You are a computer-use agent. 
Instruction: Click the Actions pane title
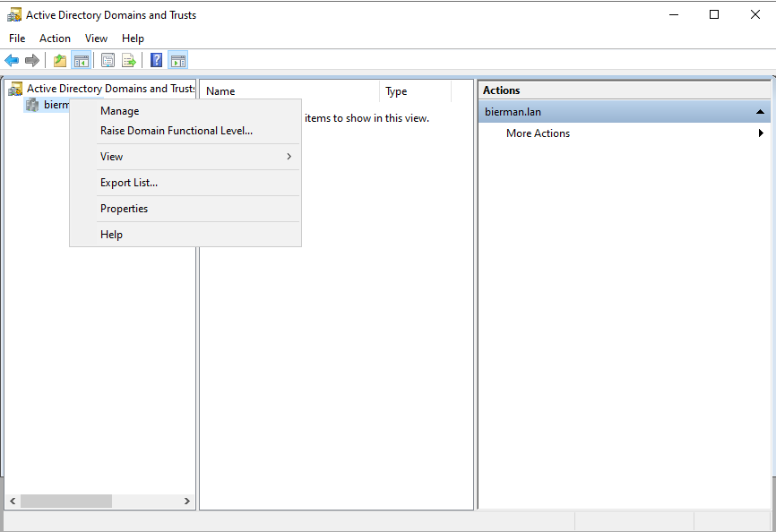click(501, 90)
